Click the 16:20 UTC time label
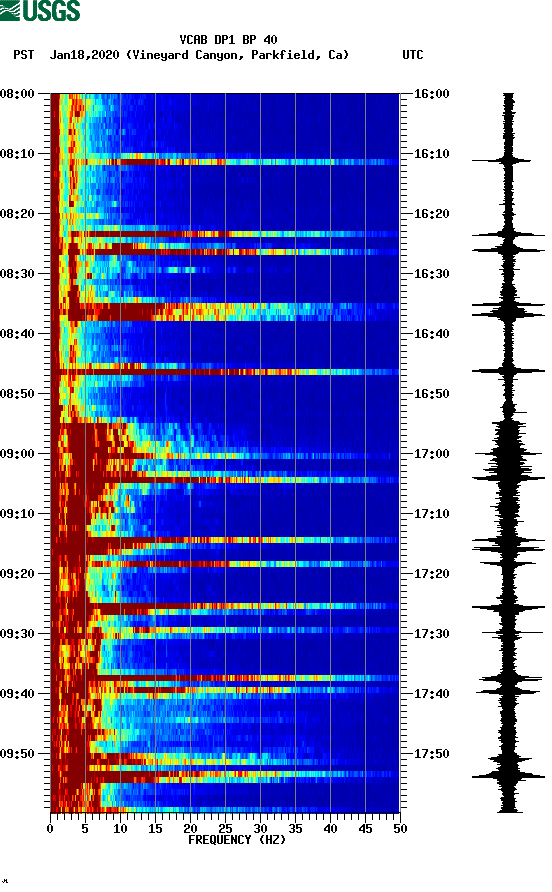Image resolution: width=552 pixels, height=892 pixels. [x=431, y=214]
